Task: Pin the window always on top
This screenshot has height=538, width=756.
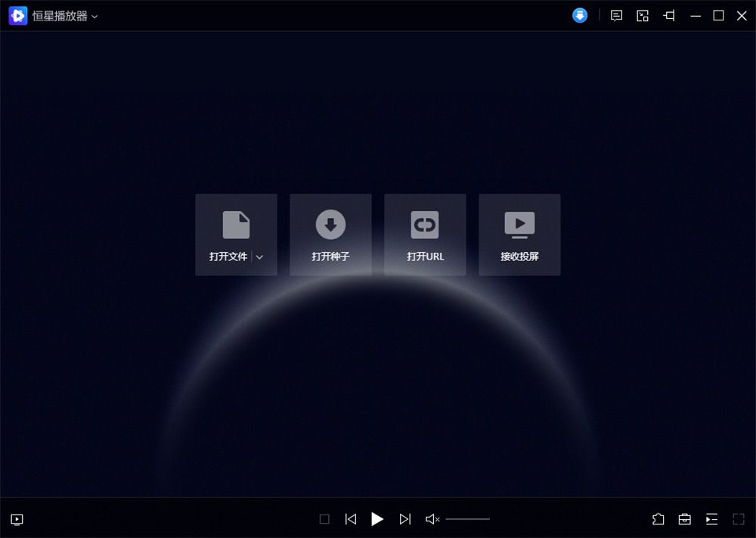Action: point(669,15)
